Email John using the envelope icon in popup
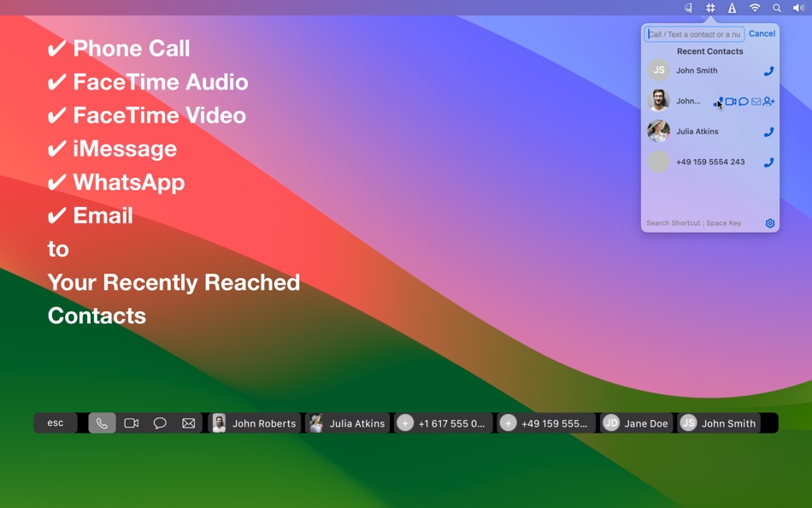This screenshot has width=812, height=508. (x=756, y=102)
